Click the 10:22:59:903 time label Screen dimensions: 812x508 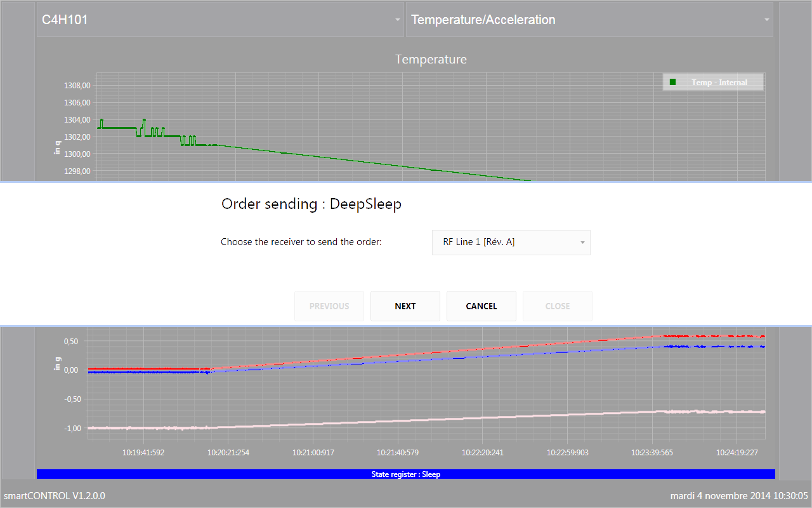pyautogui.click(x=568, y=453)
